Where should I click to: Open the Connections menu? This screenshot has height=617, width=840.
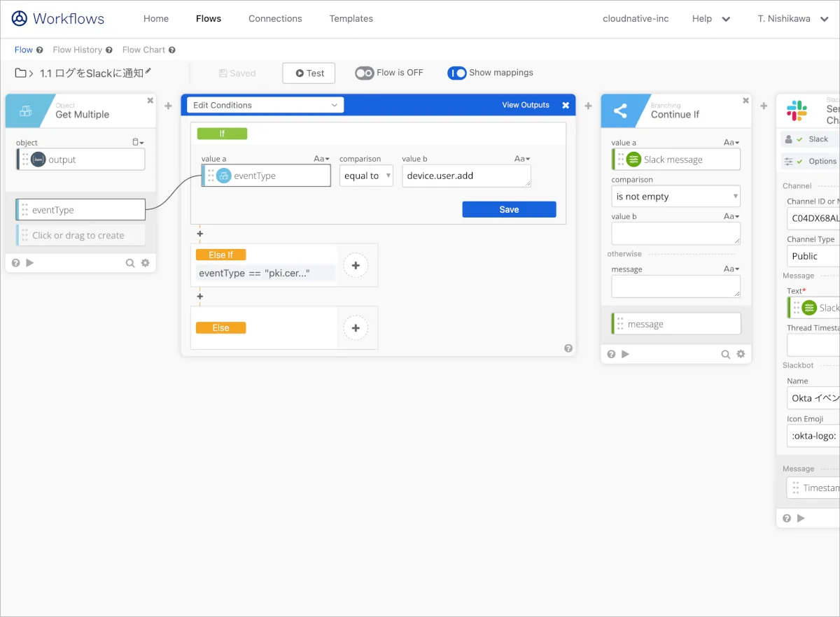tap(275, 19)
